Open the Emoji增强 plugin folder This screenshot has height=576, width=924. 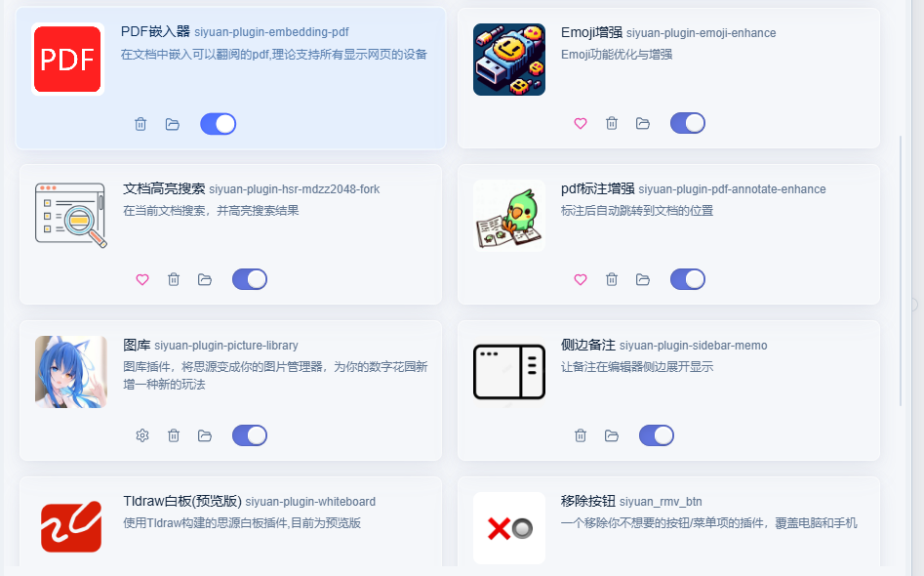(x=643, y=123)
